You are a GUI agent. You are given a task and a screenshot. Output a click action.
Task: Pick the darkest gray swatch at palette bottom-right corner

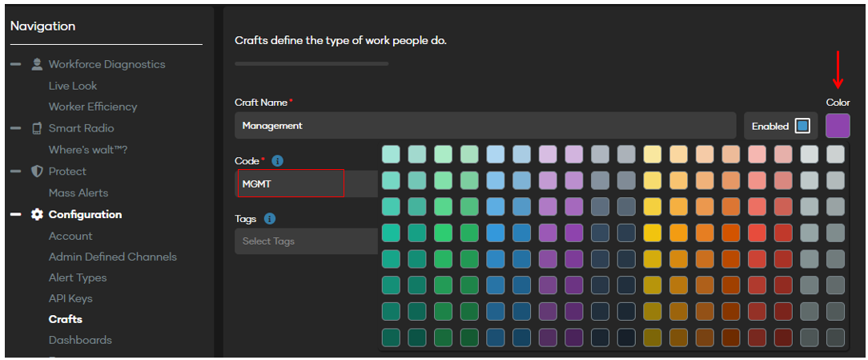pos(835,338)
